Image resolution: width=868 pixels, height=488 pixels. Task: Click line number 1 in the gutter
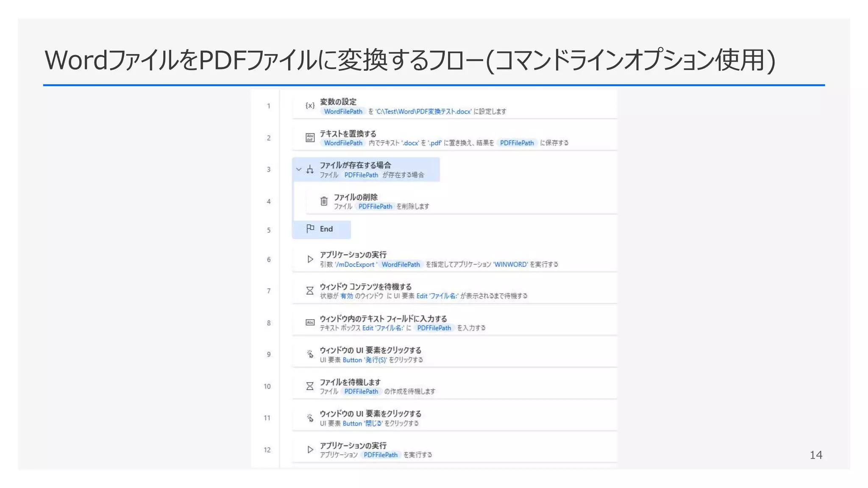268,106
